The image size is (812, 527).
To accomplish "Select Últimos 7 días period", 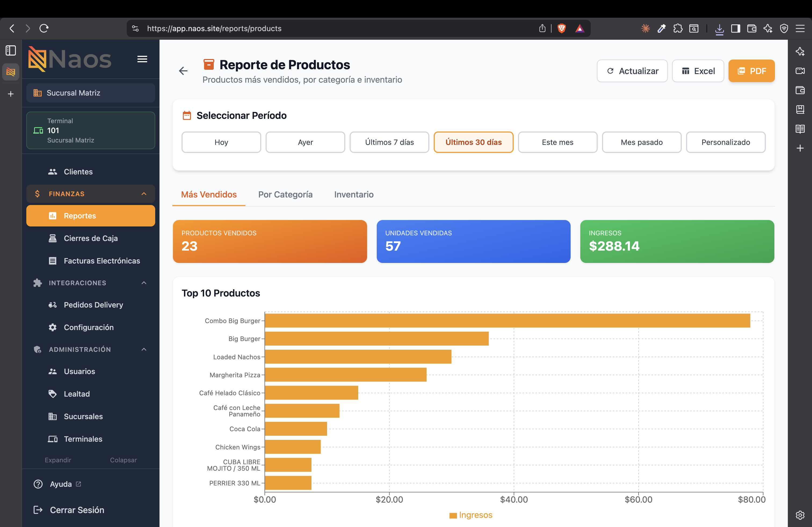I will (389, 142).
